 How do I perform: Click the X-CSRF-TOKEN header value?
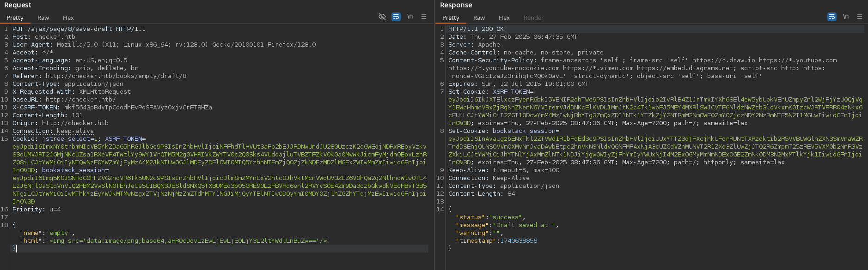[138, 107]
